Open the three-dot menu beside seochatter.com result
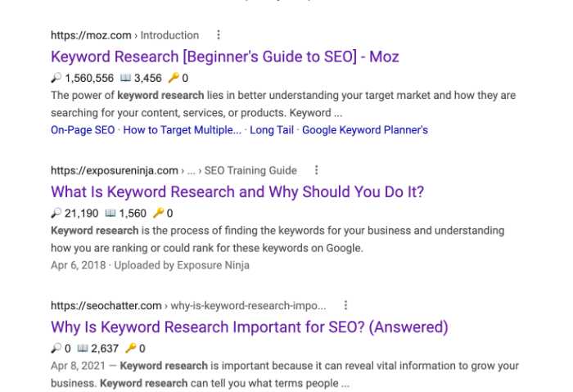Image resolution: width=573 pixels, height=392 pixels. pyautogui.click(x=345, y=305)
